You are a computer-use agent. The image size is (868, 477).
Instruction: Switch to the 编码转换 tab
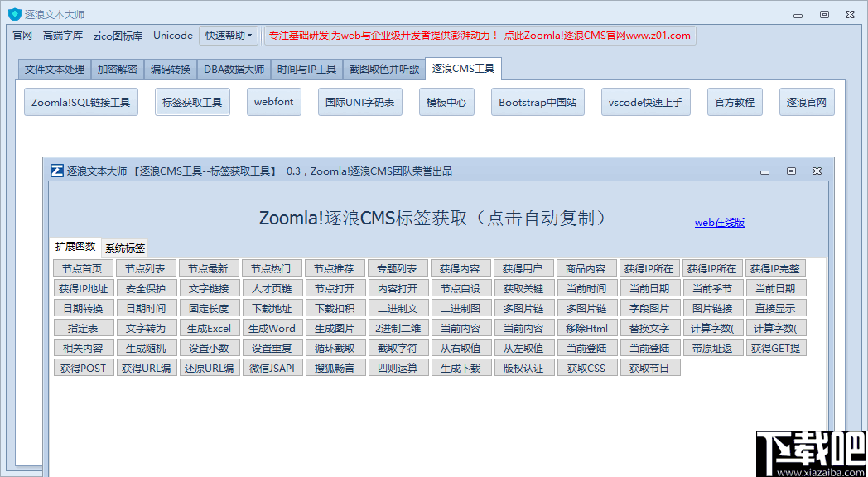tap(171, 70)
